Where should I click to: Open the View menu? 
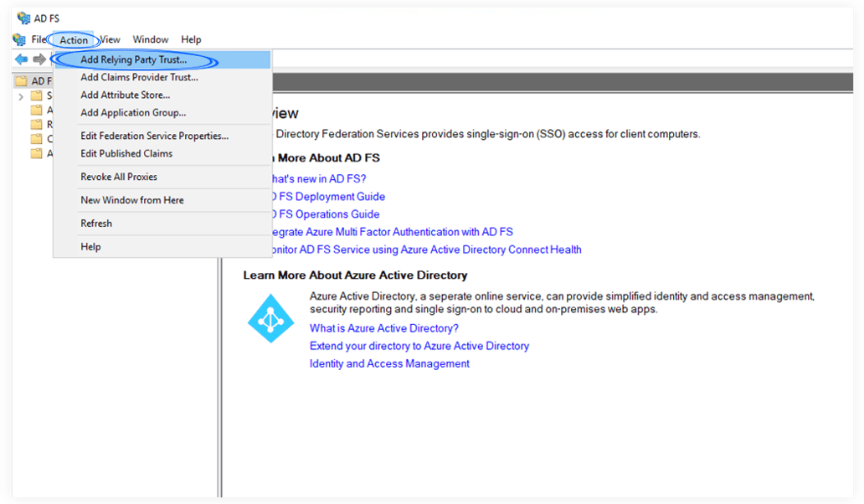point(109,39)
